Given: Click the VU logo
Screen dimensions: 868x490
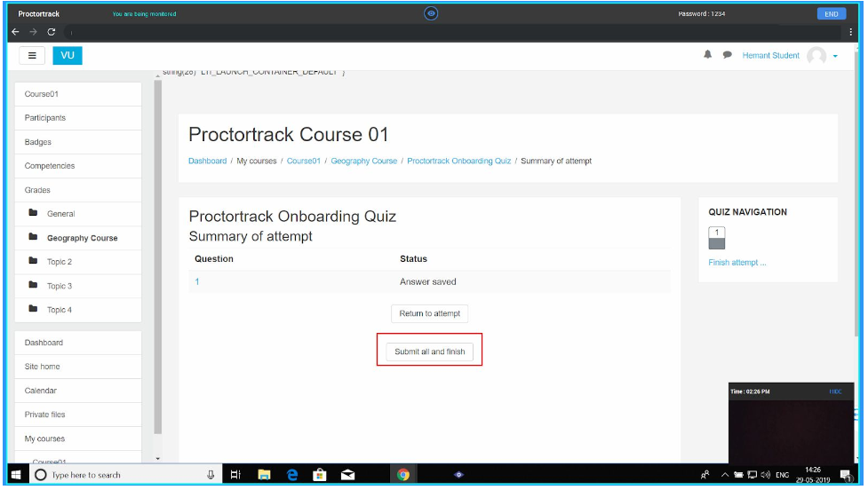Looking at the screenshot, I should (68, 55).
